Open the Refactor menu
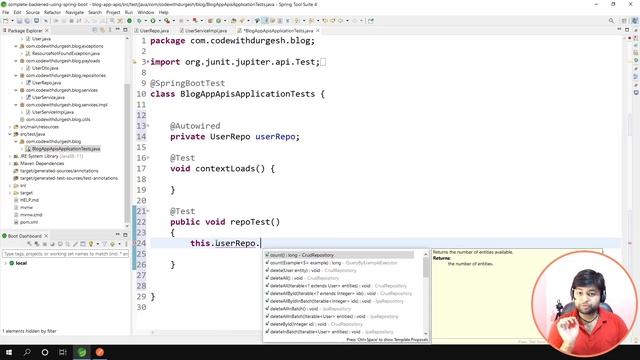The width and height of the screenshot is (640, 360). coord(52,12)
